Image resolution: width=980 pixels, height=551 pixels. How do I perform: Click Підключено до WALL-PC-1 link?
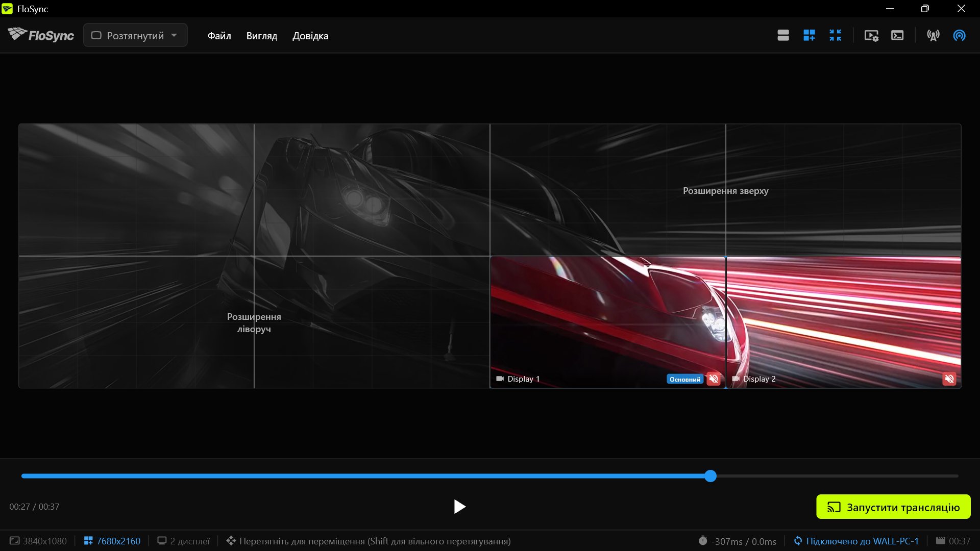pos(862,541)
